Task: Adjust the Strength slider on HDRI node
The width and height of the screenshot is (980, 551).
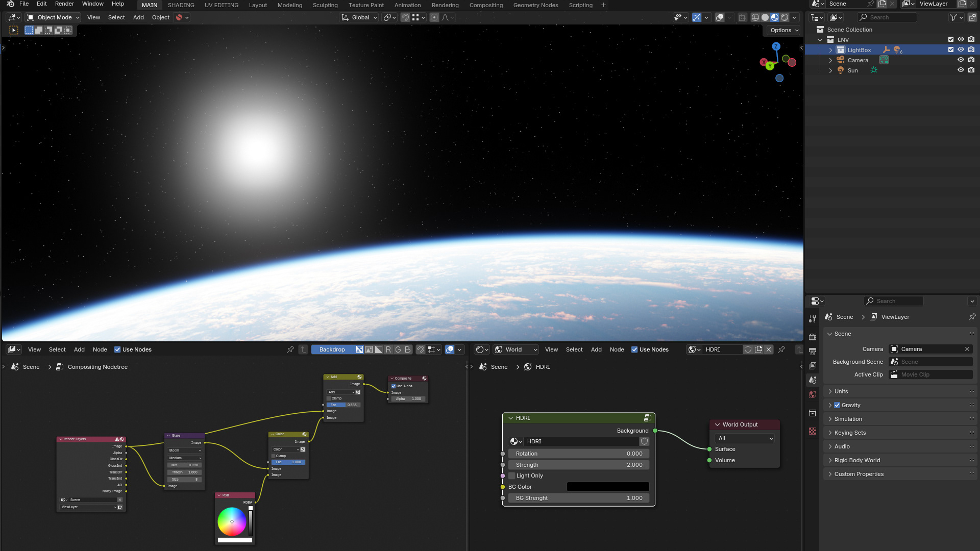Action: coord(579,465)
